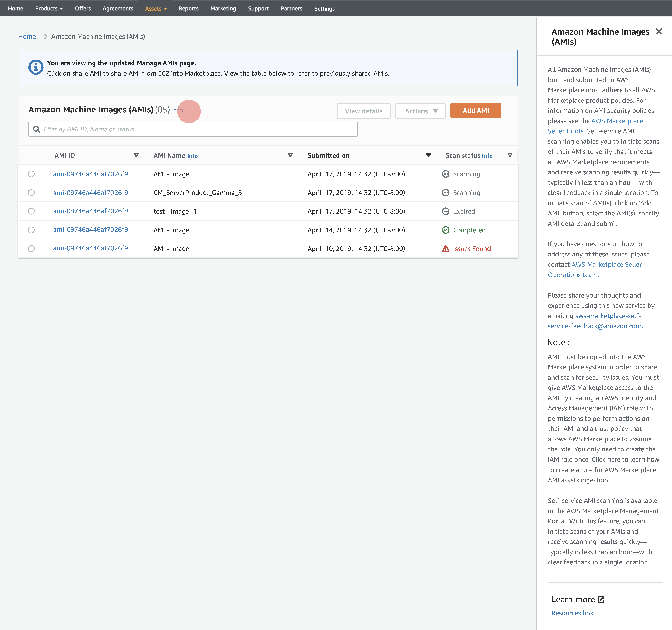Click the AMI filter search field
Image resolution: width=672 pixels, height=630 pixels.
[x=196, y=129]
